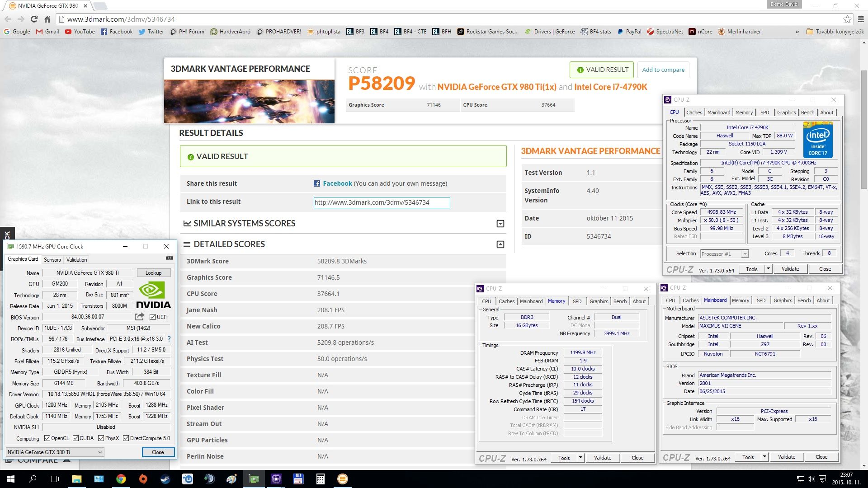Open Graphics tab in Mainboard CPU-Z window

tap(783, 300)
